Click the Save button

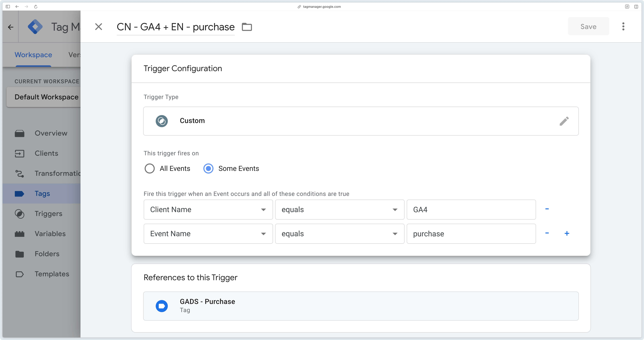pyautogui.click(x=588, y=27)
